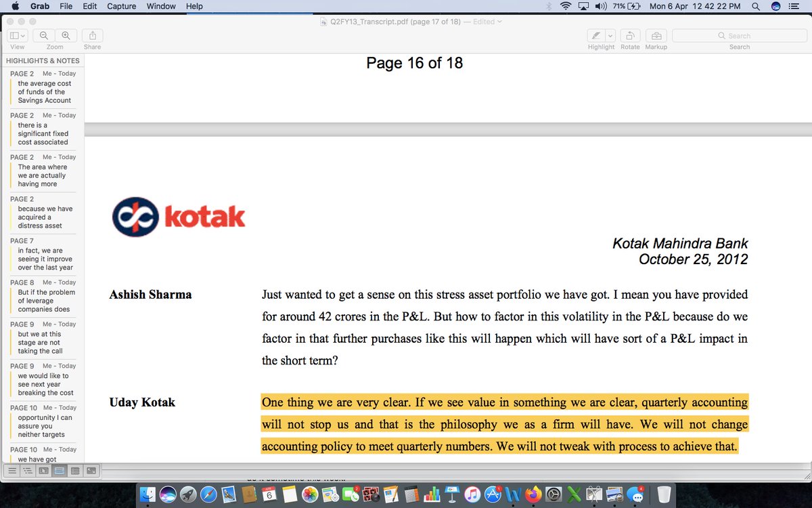This screenshot has height=508, width=812.
Task: Click the highlighted Uday Kotak answer text
Action: [504, 424]
